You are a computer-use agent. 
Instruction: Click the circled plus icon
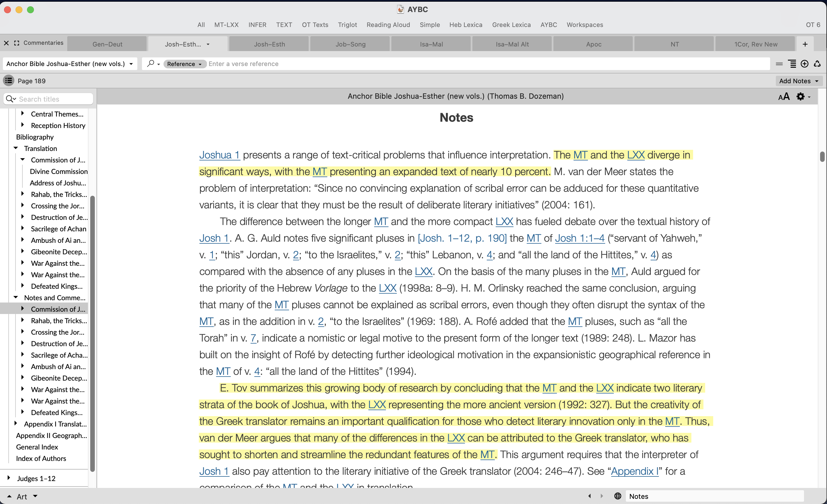(805, 64)
